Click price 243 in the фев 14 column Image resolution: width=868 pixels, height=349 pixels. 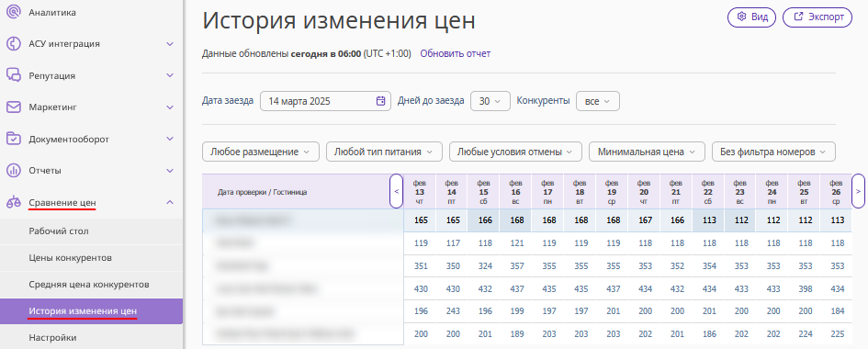click(x=453, y=311)
